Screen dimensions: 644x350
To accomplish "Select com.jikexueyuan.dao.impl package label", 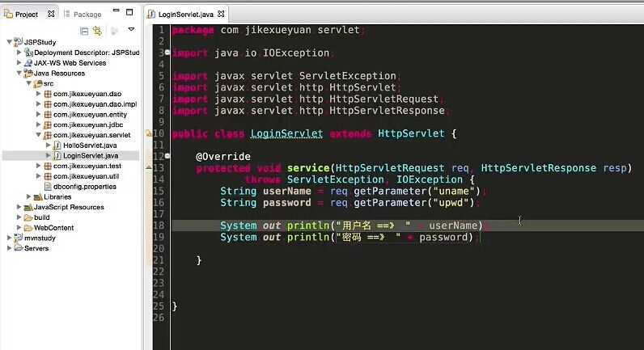I will [95, 104].
